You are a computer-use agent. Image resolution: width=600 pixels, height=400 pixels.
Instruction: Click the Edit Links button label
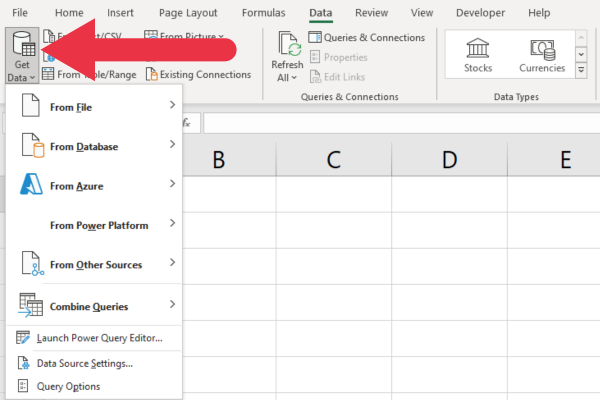(x=344, y=77)
